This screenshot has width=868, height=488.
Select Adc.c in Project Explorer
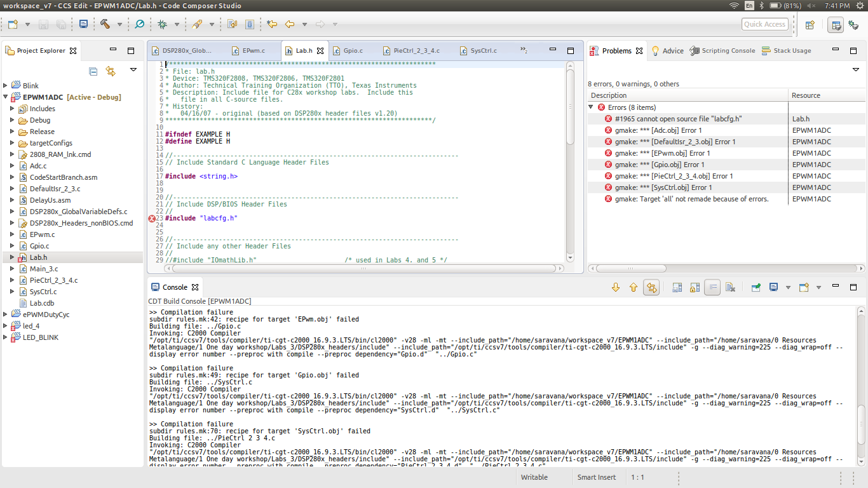(x=38, y=166)
